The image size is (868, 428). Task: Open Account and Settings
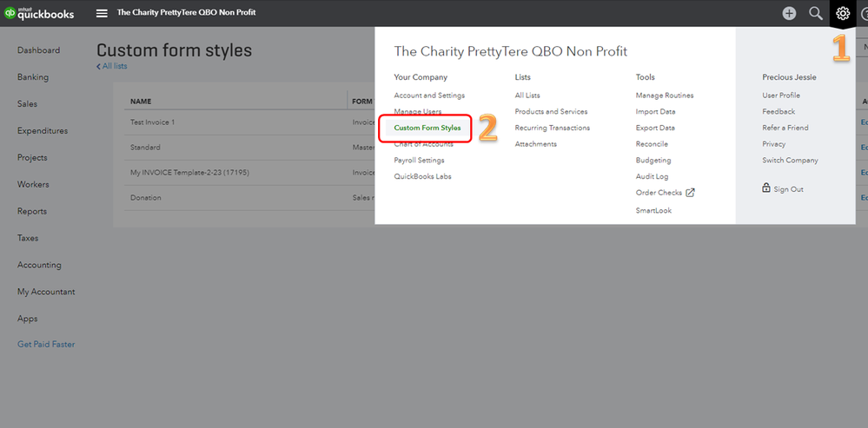tap(429, 95)
